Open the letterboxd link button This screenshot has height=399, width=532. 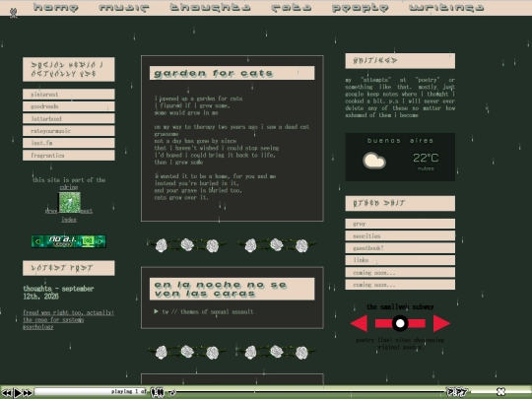pos(69,119)
